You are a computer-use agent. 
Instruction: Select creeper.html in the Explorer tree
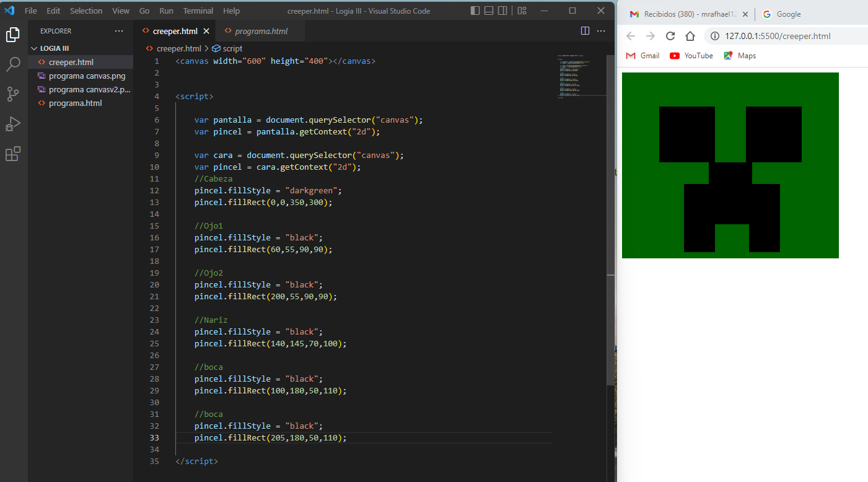coord(81,62)
